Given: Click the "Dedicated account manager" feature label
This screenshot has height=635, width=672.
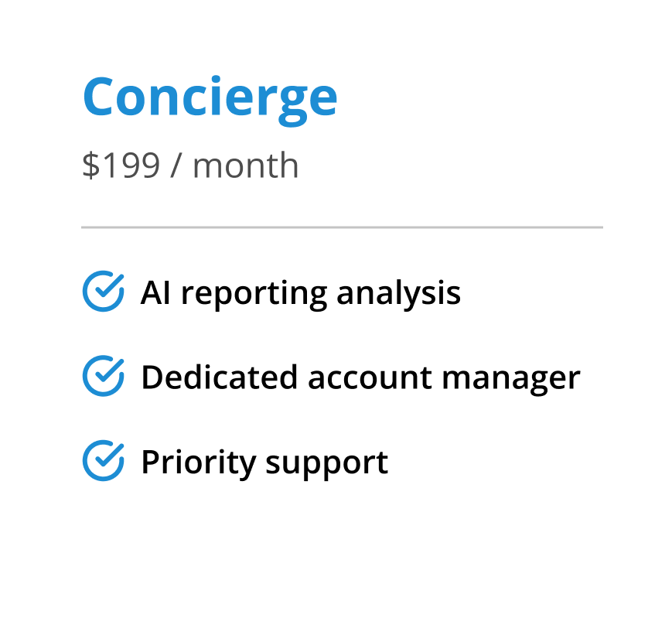Looking at the screenshot, I should coord(360,377).
